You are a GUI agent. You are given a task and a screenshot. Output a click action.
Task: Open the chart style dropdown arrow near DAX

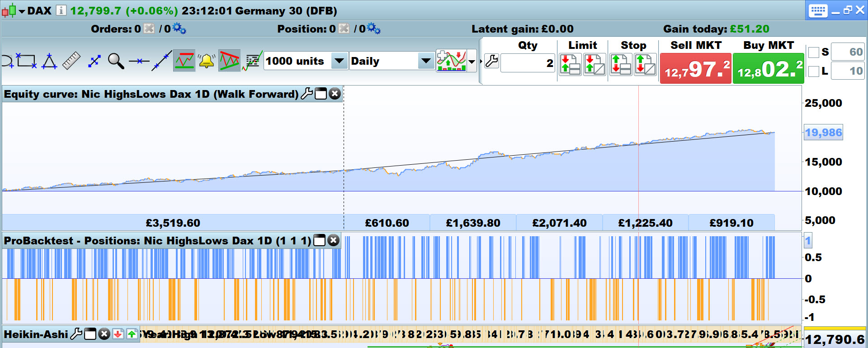pyautogui.click(x=22, y=11)
